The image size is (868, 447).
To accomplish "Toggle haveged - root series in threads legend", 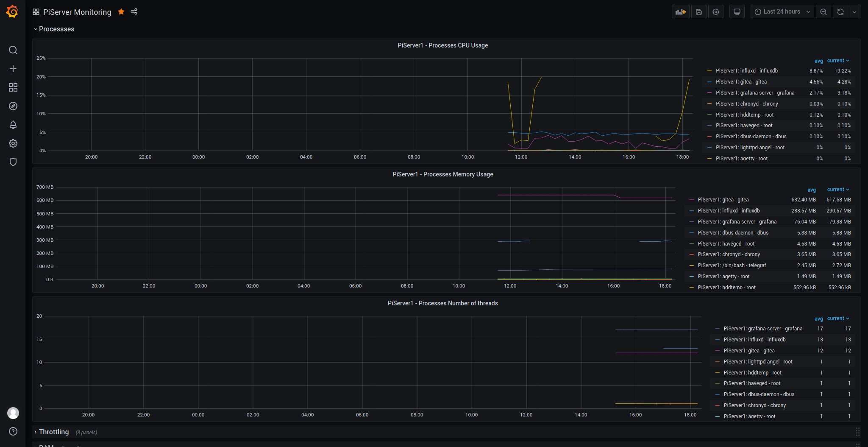I will click(752, 383).
